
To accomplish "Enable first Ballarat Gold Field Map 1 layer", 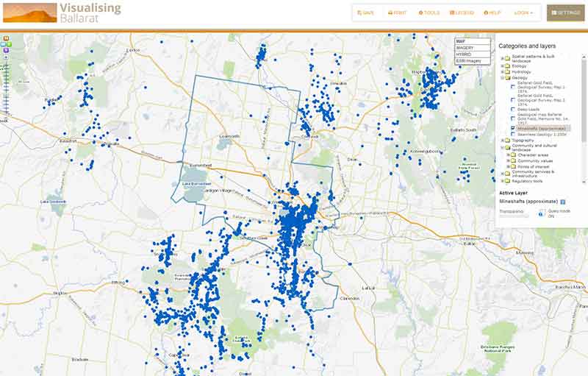I will [512, 87].
